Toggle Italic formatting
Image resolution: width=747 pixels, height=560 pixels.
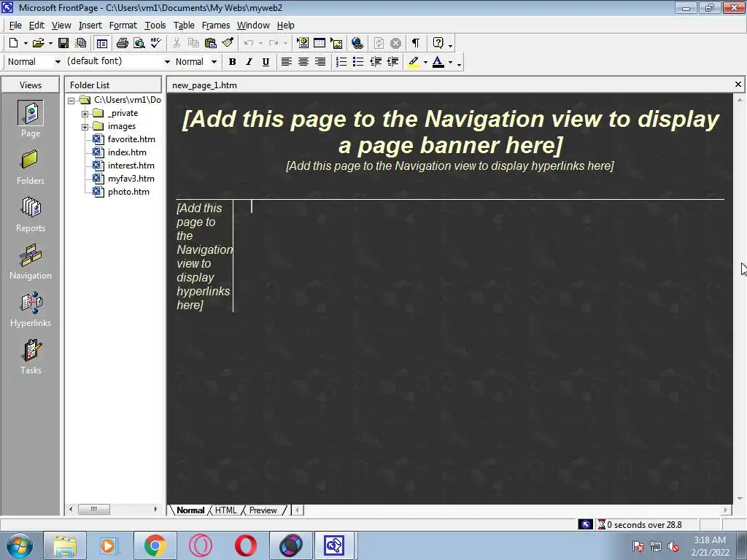click(249, 62)
